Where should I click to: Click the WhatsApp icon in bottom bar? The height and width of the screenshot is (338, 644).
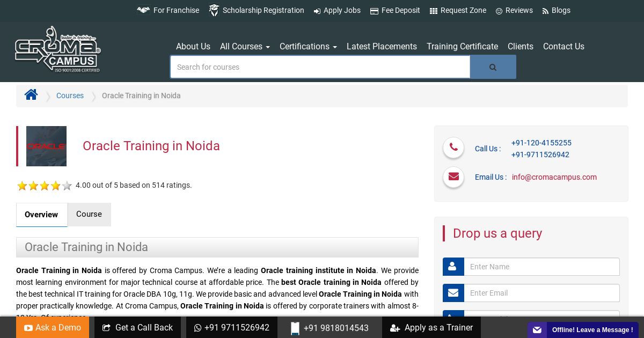(x=197, y=328)
